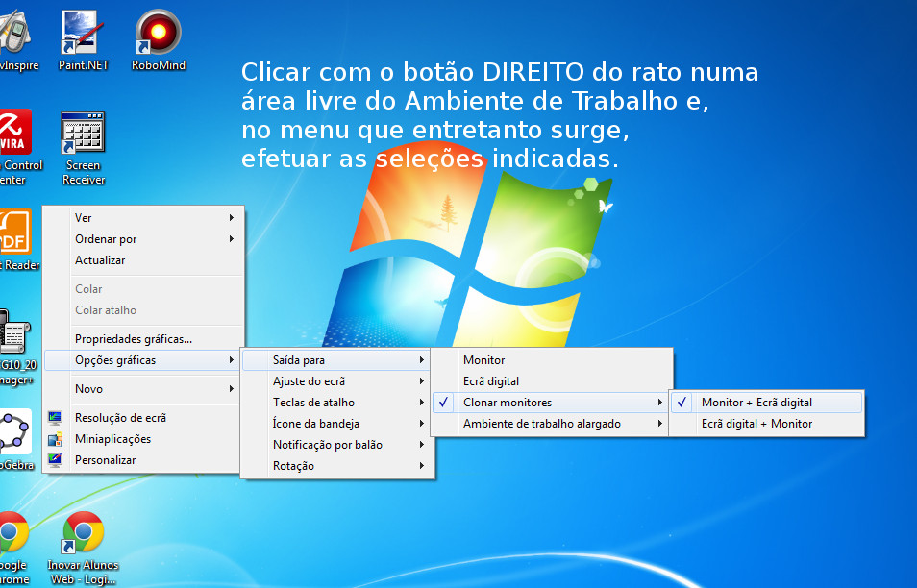Open Resolução de ecrã settings
917x588 pixels.
tap(120, 417)
